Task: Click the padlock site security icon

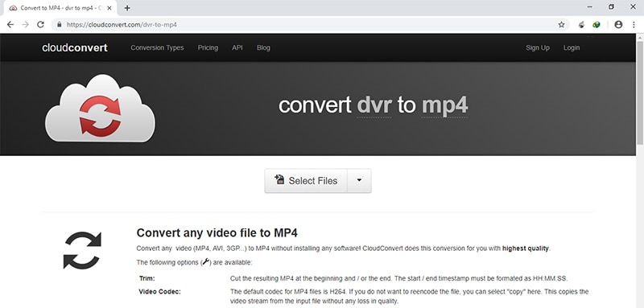Action: click(59, 25)
